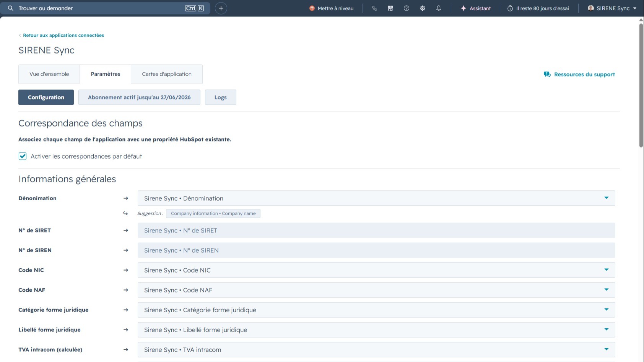644x362 pixels.
Task: Open the notifications bell
Action: click(x=439, y=8)
